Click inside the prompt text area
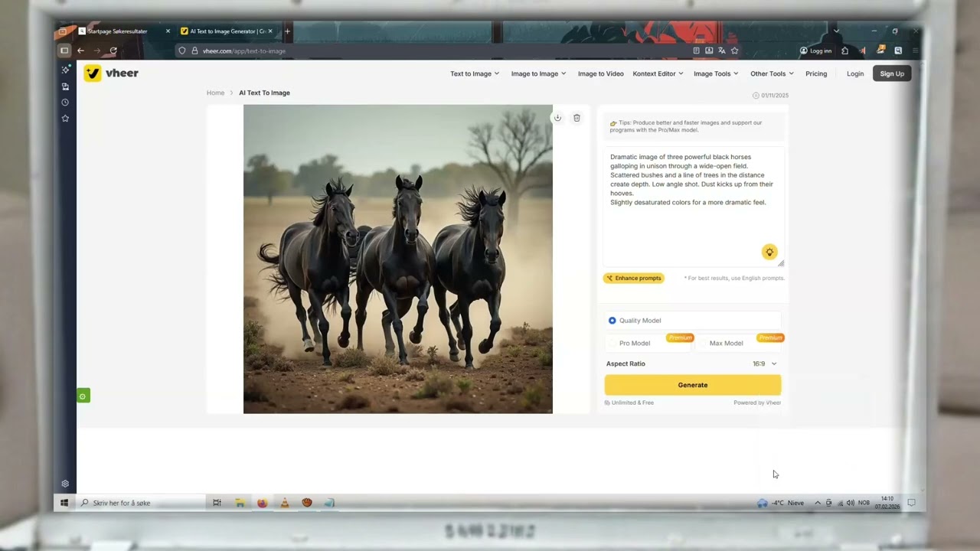This screenshot has height=551, width=980. (694, 207)
